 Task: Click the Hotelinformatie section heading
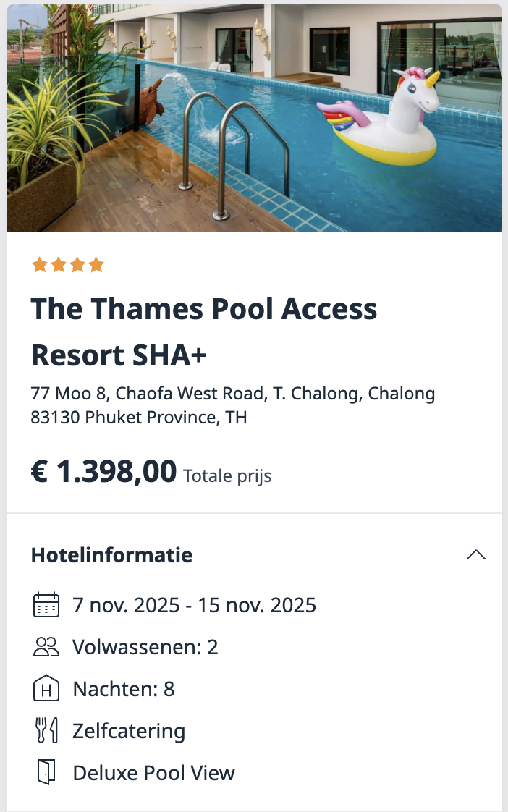click(x=112, y=555)
